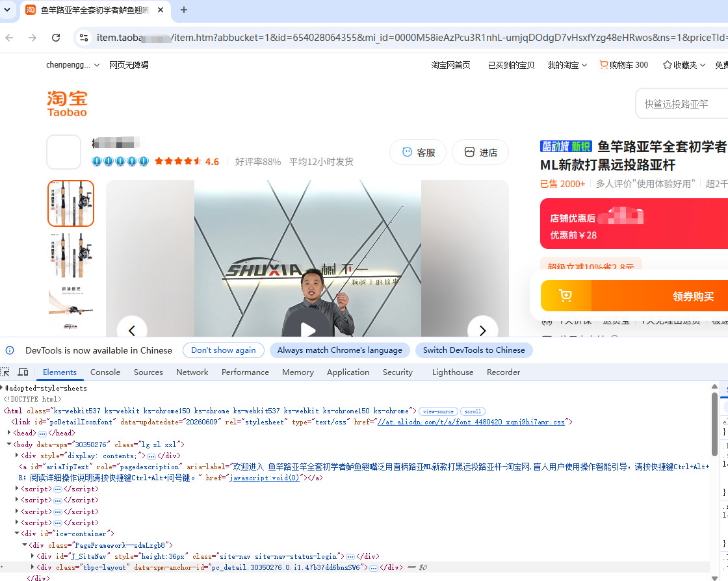Collapse div class PageFramework node
728x581 pixels.
tap(25, 545)
